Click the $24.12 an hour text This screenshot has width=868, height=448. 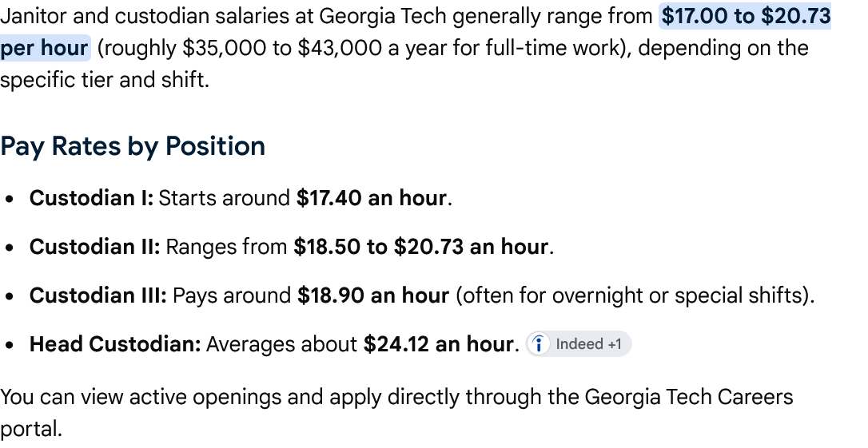click(x=439, y=344)
